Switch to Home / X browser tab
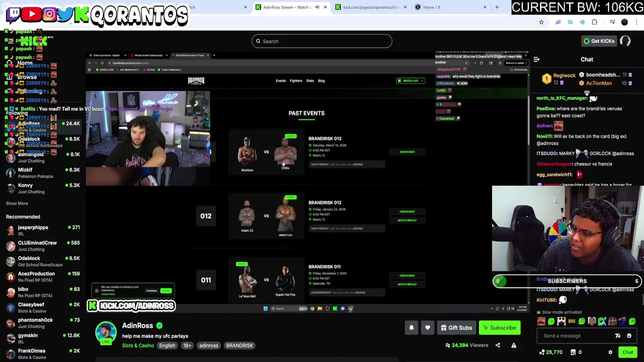The width and height of the screenshot is (644, 362). (x=450, y=7)
